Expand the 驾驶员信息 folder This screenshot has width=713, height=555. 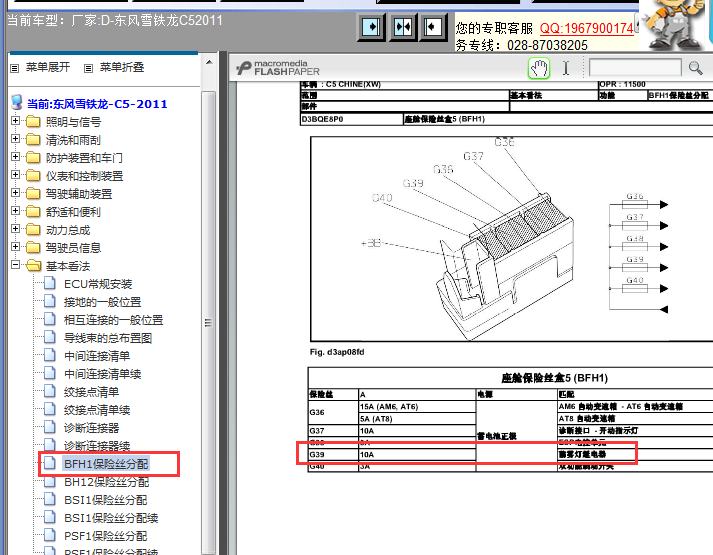click(x=15, y=246)
